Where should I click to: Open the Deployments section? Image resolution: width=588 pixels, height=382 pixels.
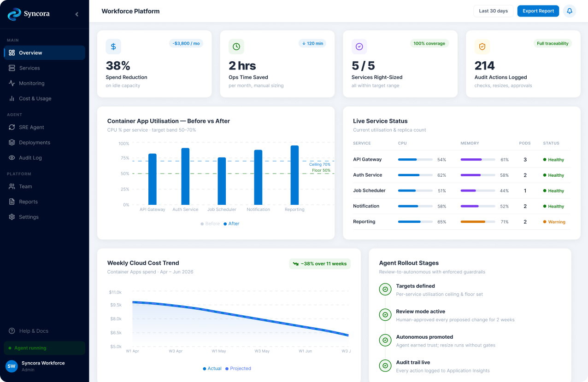point(45,143)
